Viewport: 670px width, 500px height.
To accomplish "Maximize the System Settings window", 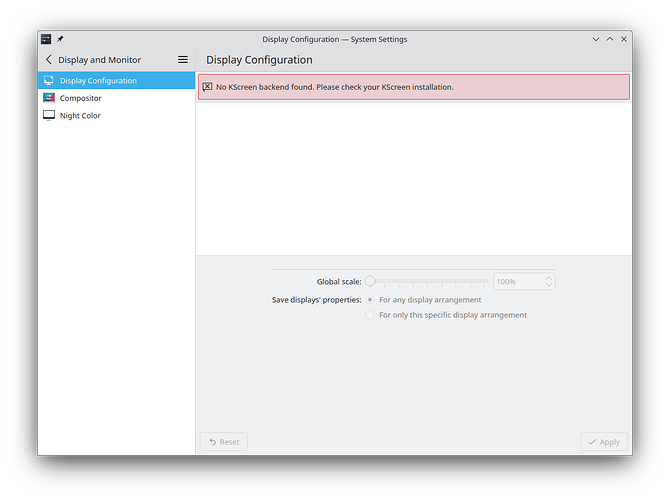I will tap(610, 39).
